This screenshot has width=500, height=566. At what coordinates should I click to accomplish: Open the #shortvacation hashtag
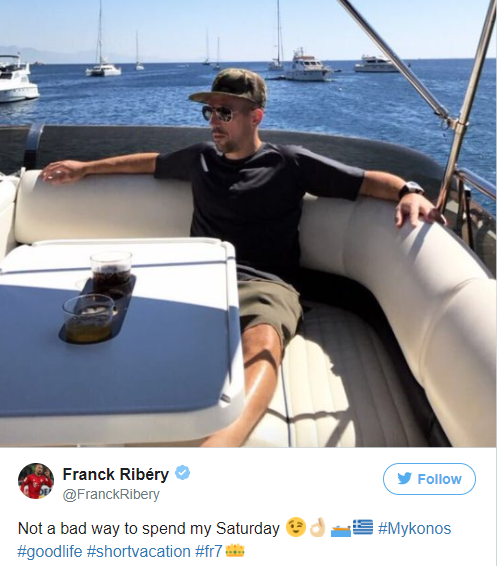point(139,551)
